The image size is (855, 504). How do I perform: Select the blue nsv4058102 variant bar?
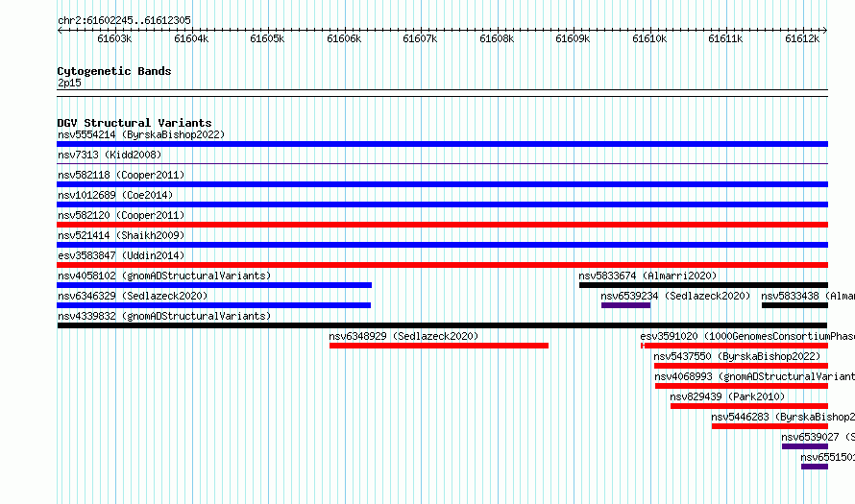pos(214,285)
